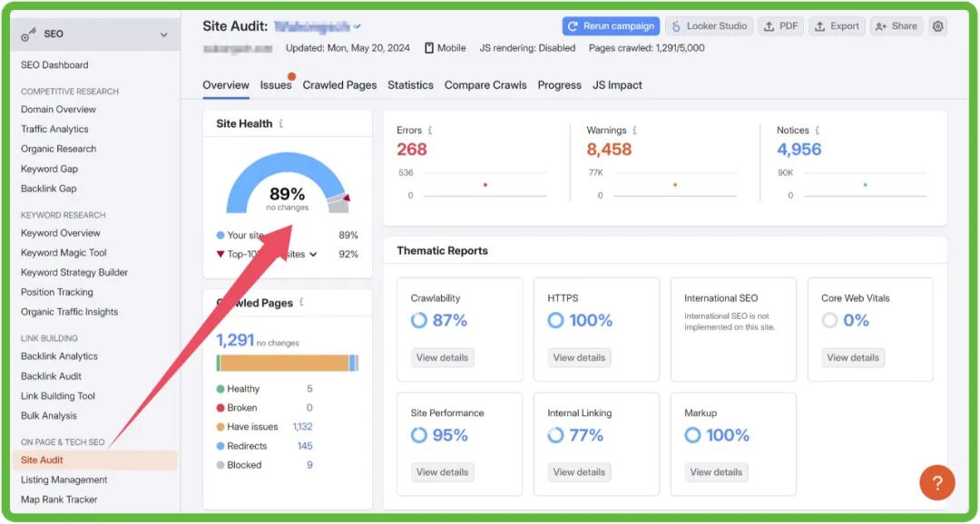
Task: Click the Errors count 268
Action: tap(411, 150)
